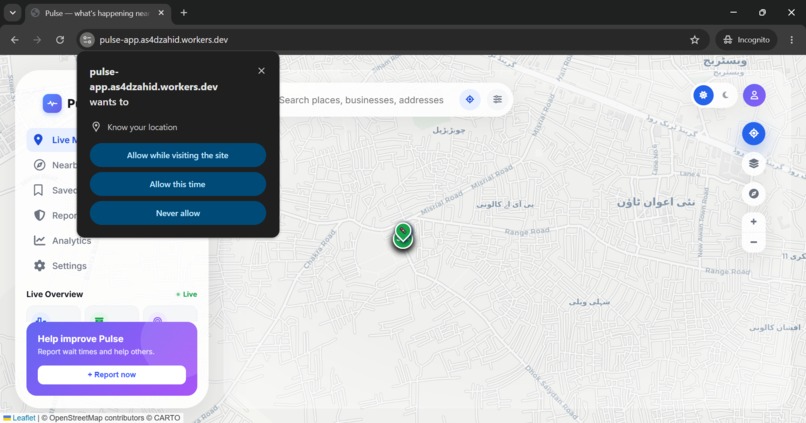Select Never allow location access
Screen dimensions: 806x423
[x=178, y=213]
